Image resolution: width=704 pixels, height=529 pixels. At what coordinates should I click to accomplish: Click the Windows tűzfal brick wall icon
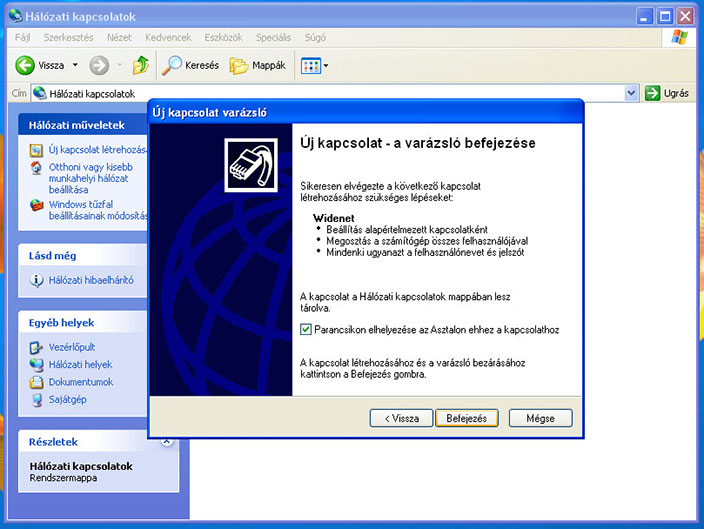(36, 205)
